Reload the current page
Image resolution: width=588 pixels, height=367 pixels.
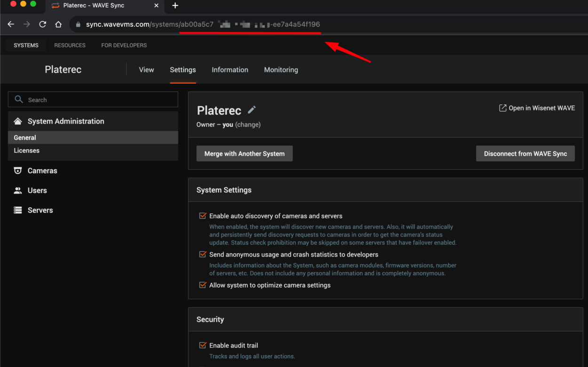point(42,24)
